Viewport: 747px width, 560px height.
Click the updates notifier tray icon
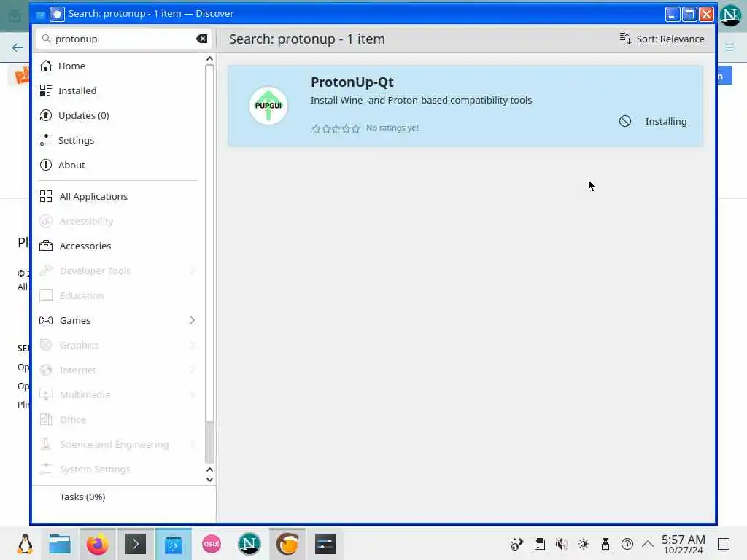coord(627,544)
